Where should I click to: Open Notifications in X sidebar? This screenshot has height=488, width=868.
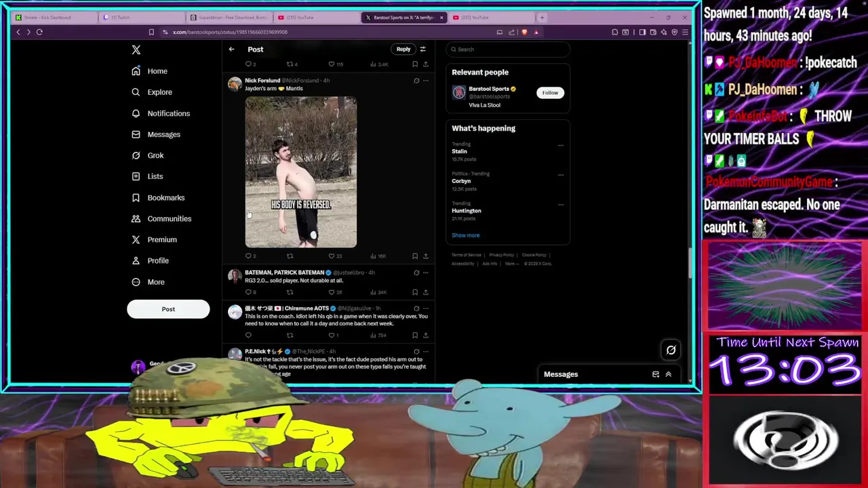click(161, 113)
